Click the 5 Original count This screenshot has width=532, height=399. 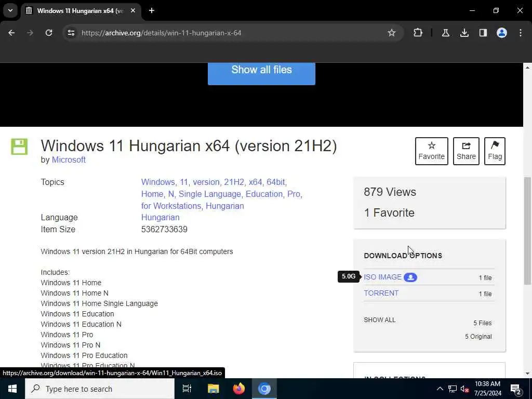coord(478,337)
